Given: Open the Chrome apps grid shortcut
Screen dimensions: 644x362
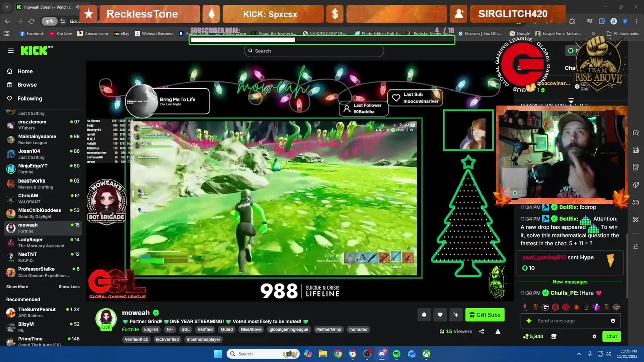Looking at the screenshot, I should tap(7, 34).
